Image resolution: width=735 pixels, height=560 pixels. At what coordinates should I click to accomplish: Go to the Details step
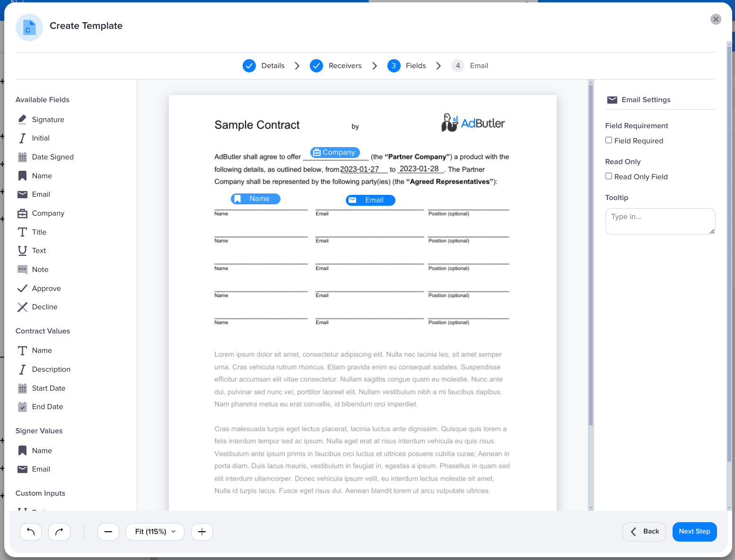[264, 66]
